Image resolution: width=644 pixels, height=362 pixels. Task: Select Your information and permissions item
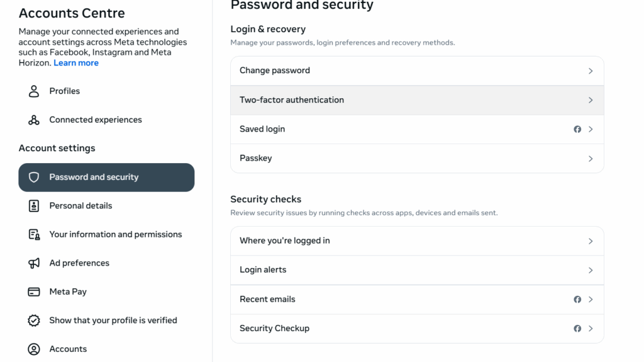click(x=106, y=234)
